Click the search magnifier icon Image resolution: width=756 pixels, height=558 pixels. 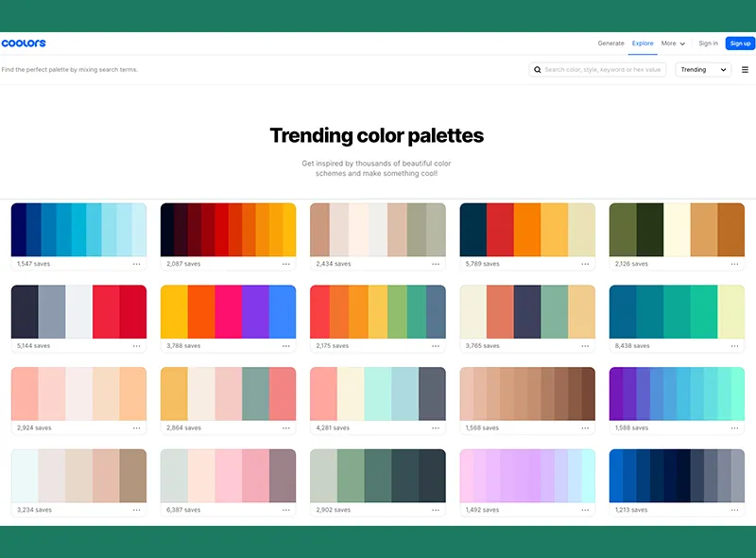(538, 70)
